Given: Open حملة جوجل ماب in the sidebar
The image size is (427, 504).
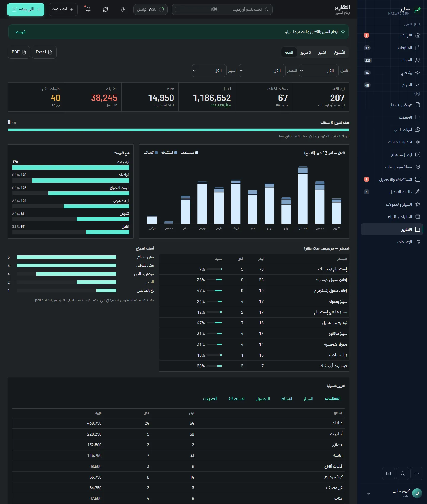Looking at the screenshot, I should (x=392, y=167).
